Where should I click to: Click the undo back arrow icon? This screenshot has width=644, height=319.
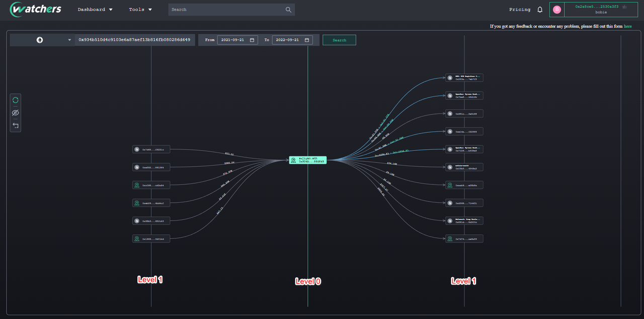pos(16,126)
